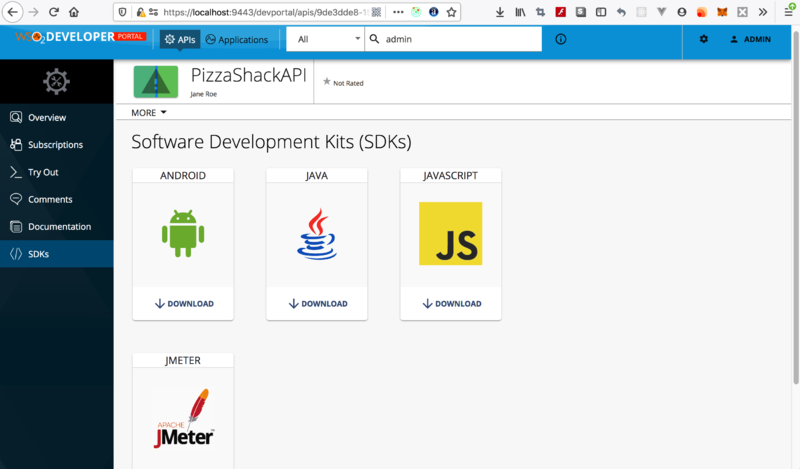Click the yellow JavaScript JS logo
The height and width of the screenshot is (469, 800).
click(450, 233)
